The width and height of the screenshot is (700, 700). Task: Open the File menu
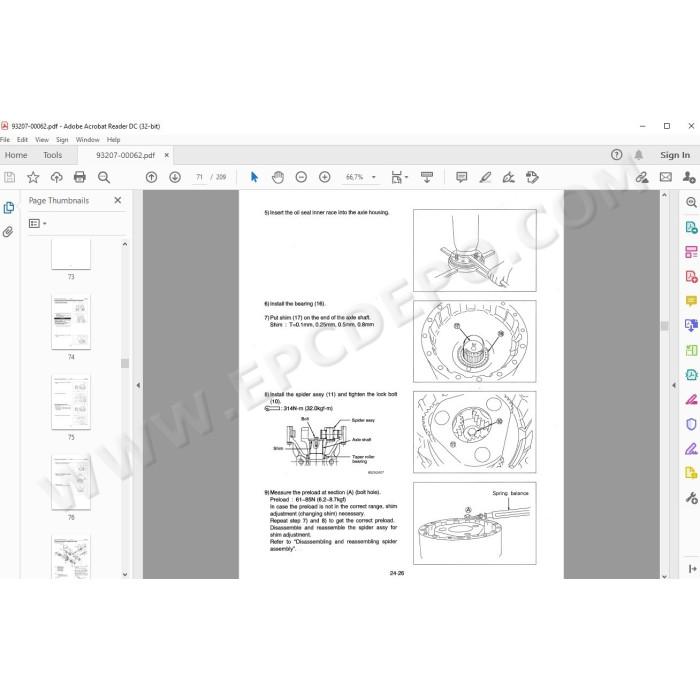5,140
